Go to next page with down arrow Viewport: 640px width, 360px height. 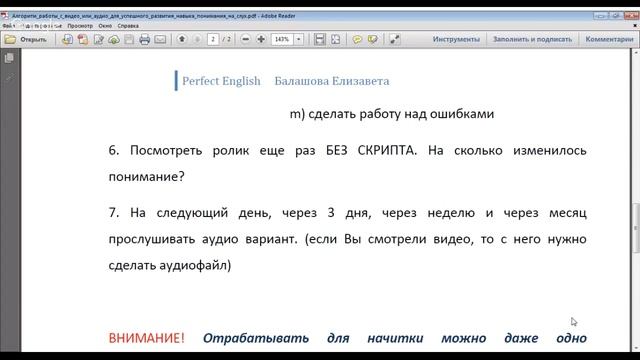[x=197, y=39]
